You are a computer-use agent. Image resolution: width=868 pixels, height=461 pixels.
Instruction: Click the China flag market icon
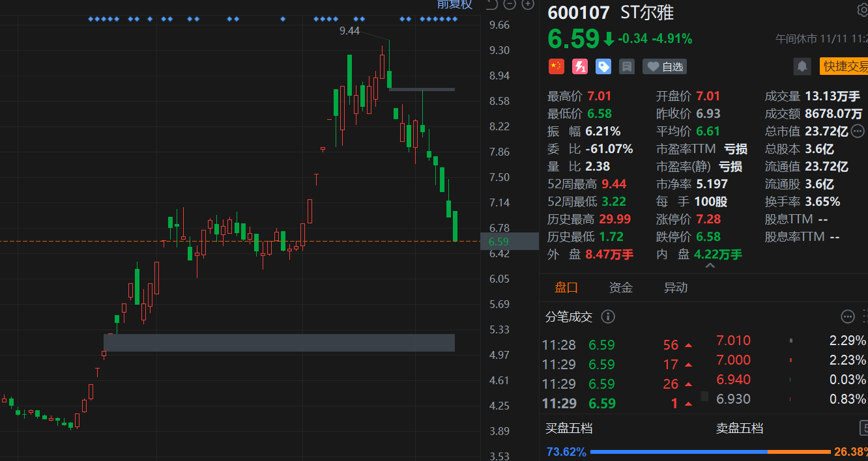pos(556,66)
